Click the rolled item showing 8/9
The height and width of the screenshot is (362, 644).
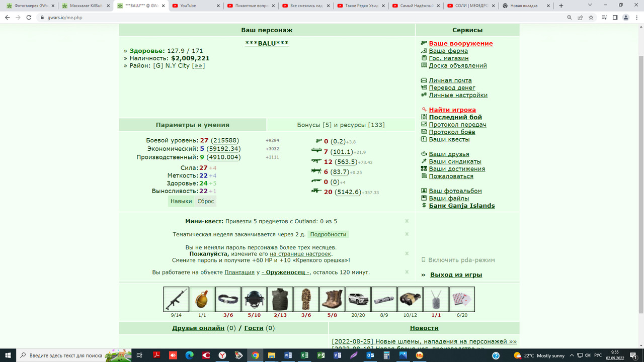[384, 299]
